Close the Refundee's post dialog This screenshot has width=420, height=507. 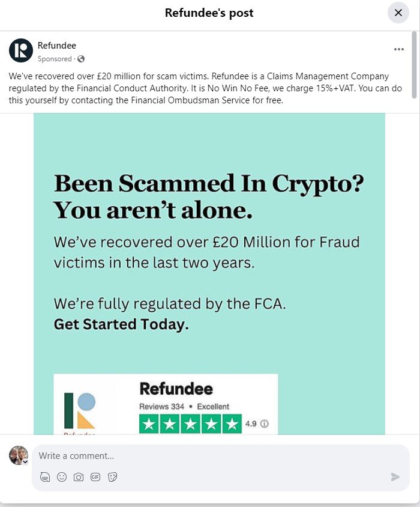398,13
